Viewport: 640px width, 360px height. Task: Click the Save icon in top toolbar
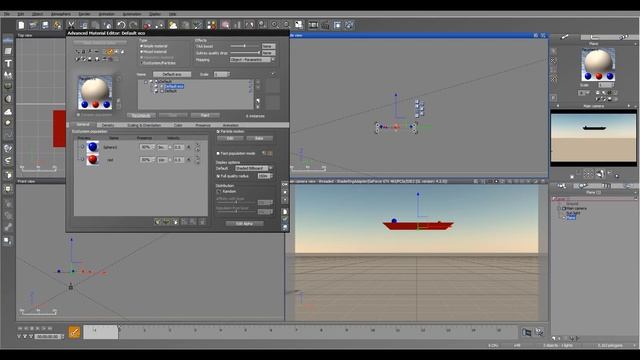[x=45, y=25]
